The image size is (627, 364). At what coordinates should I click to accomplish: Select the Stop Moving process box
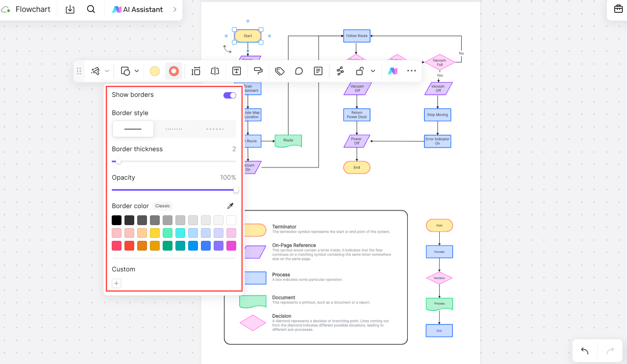(x=438, y=115)
